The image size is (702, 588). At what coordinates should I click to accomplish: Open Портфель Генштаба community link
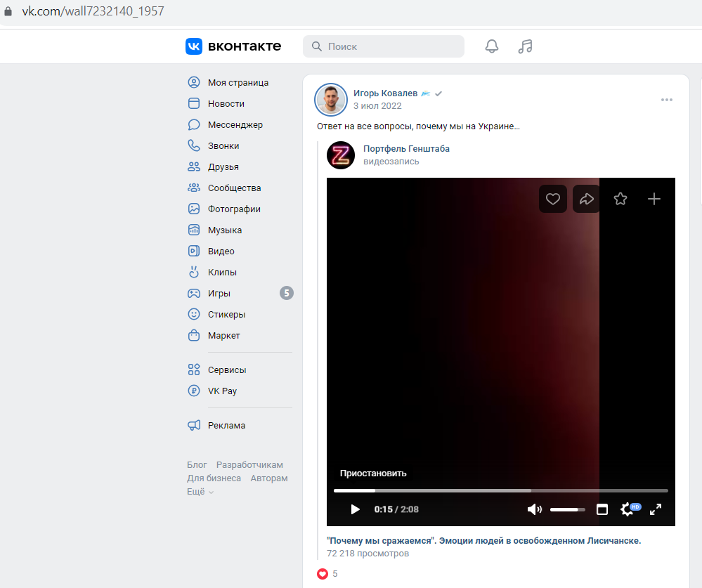click(x=406, y=148)
